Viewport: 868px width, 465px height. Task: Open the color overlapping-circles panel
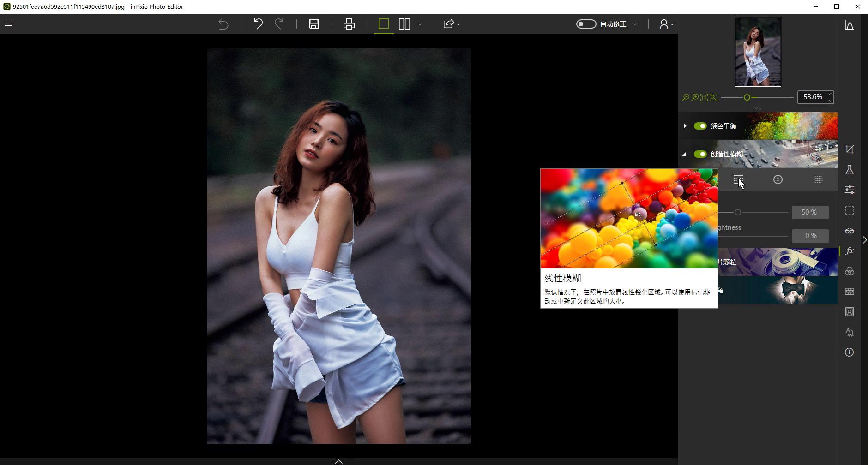[850, 271]
